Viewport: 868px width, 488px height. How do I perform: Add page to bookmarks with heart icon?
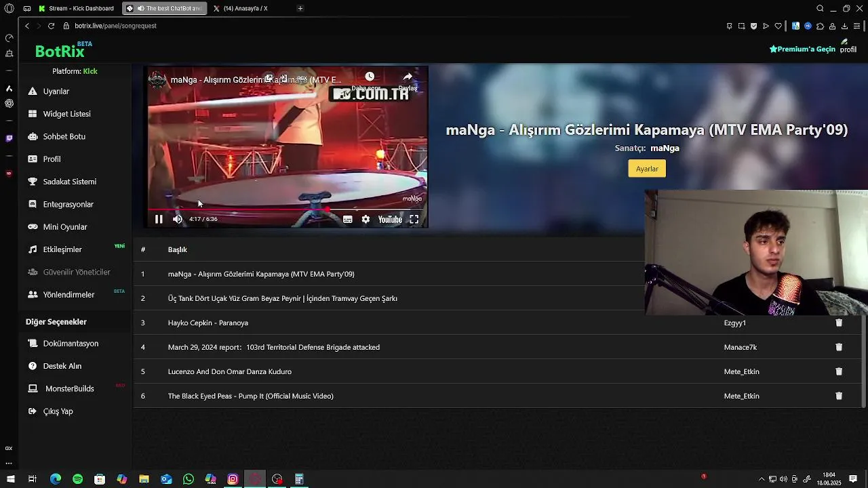(x=778, y=26)
